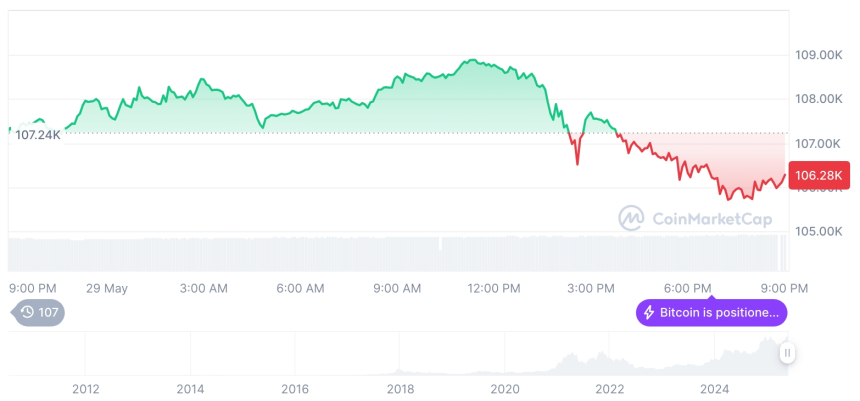860x401 pixels.
Task: Click the volume bars beneath the 6:00 AM area
Action: 300,252
